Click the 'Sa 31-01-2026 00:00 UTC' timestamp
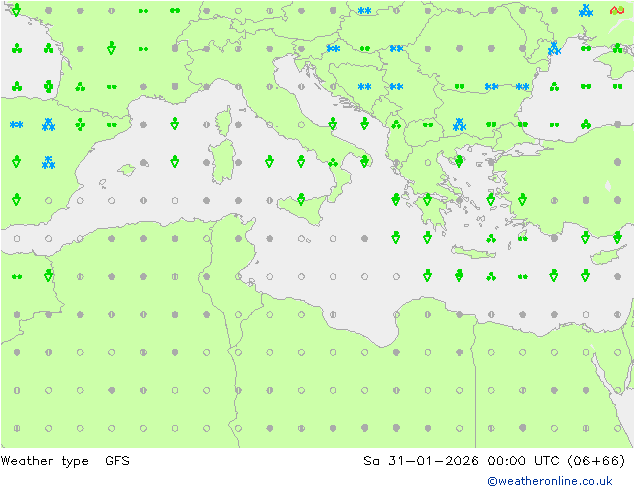The image size is (634, 490). tap(463, 461)
